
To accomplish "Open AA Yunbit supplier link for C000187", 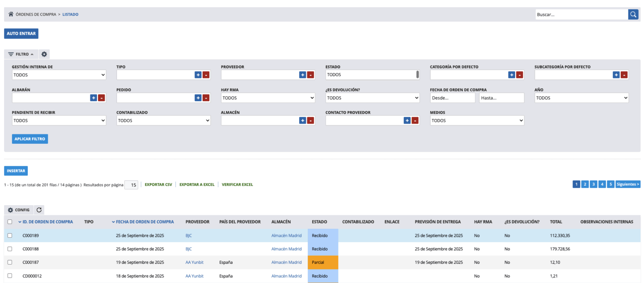I will (194, 262).
